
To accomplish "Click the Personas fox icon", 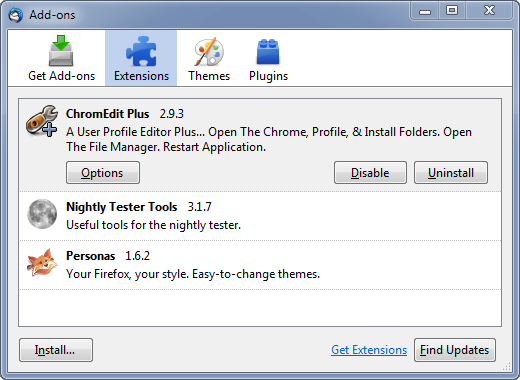I will click(42, 263).
